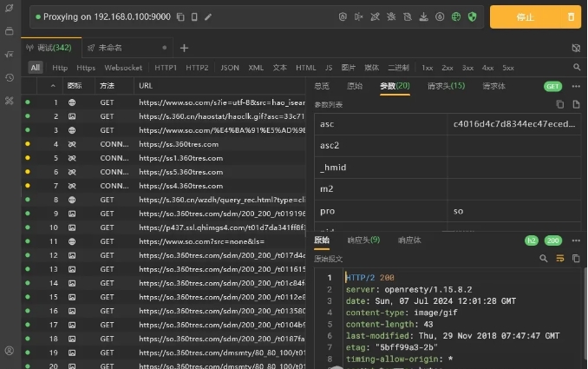Switch to the 请求头(15) tab

(x=446, y=86)
